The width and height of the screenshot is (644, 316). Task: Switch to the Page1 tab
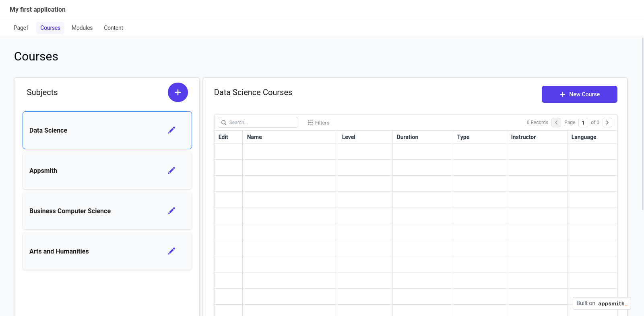pos(21,28)
